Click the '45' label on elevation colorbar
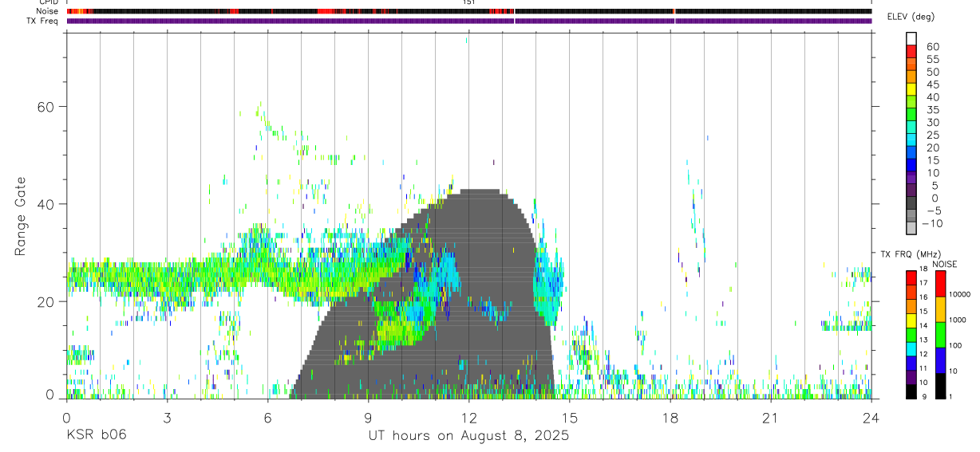Screen dimensions: 980x452 (x=932, y=85)
